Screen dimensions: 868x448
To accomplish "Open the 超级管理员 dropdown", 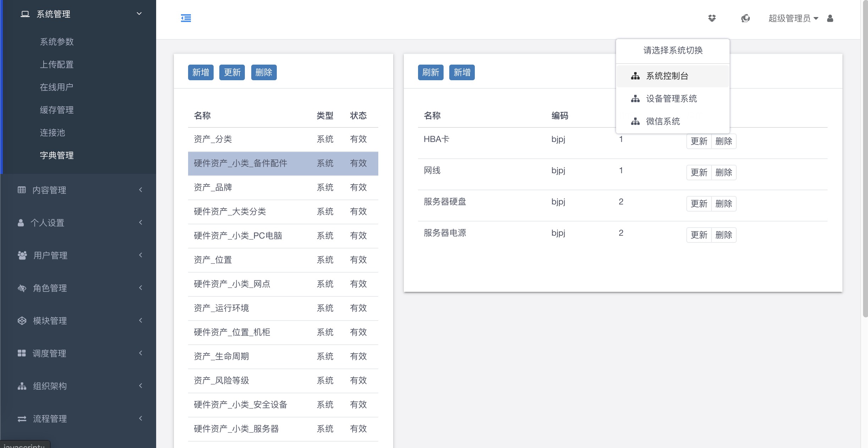I will coord(793,18).
